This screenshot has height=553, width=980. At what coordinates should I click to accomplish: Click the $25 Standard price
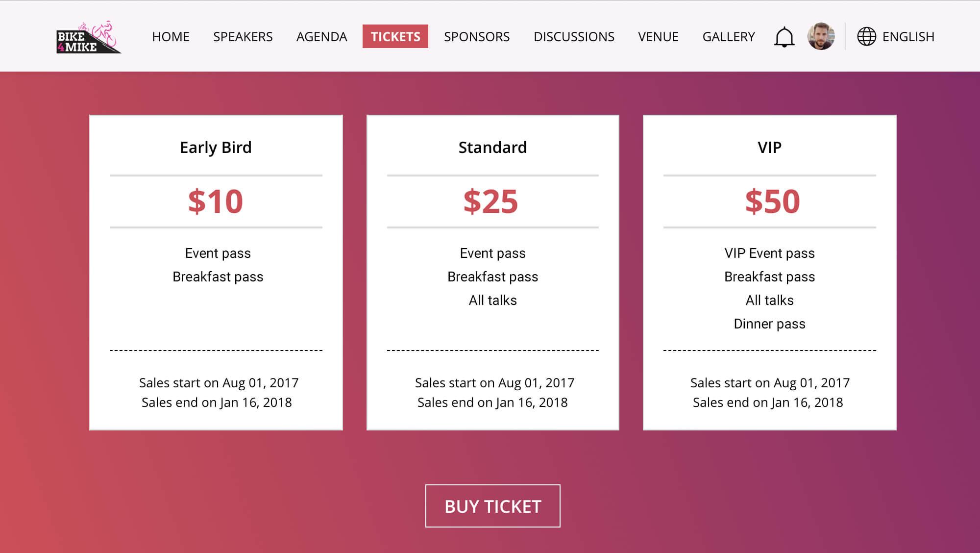pyautogui.click(x=491, y=201)
